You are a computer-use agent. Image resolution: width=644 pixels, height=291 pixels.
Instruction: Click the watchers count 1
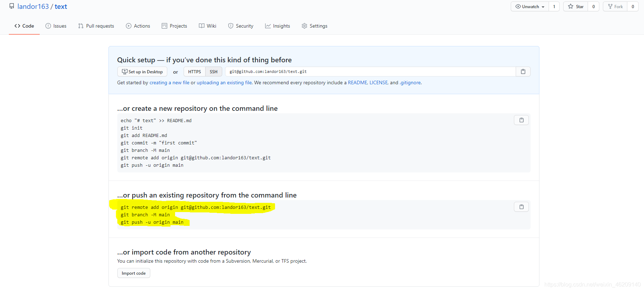554,6
